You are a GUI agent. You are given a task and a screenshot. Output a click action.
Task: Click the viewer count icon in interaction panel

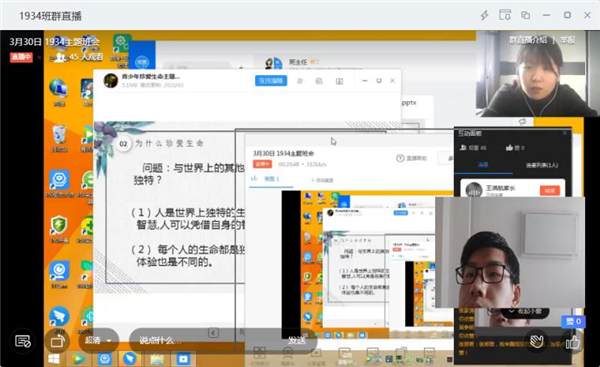463,148
